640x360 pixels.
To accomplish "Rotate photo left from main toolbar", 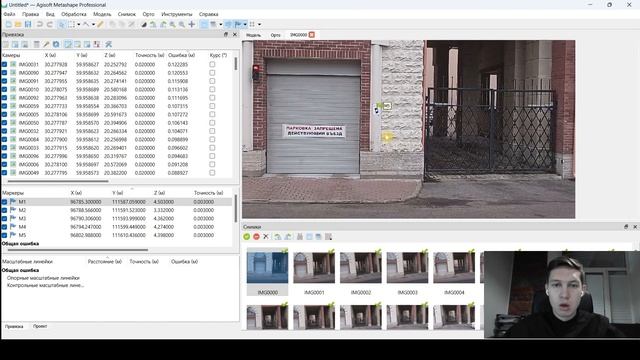I will click(153, 24).
